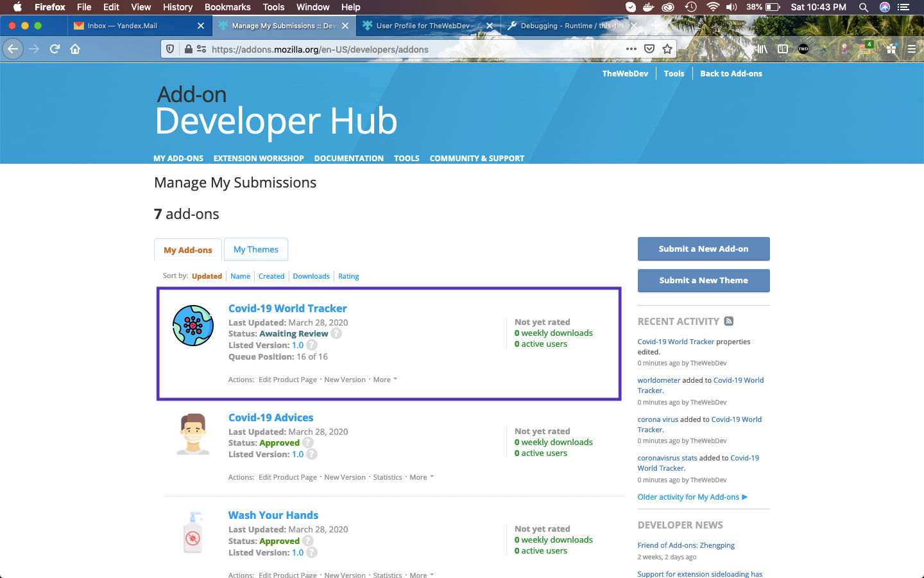Show help for Covid-19 World Tracker listed version
The height and width of the screenshot is (578, 924).
coord(312,345)
